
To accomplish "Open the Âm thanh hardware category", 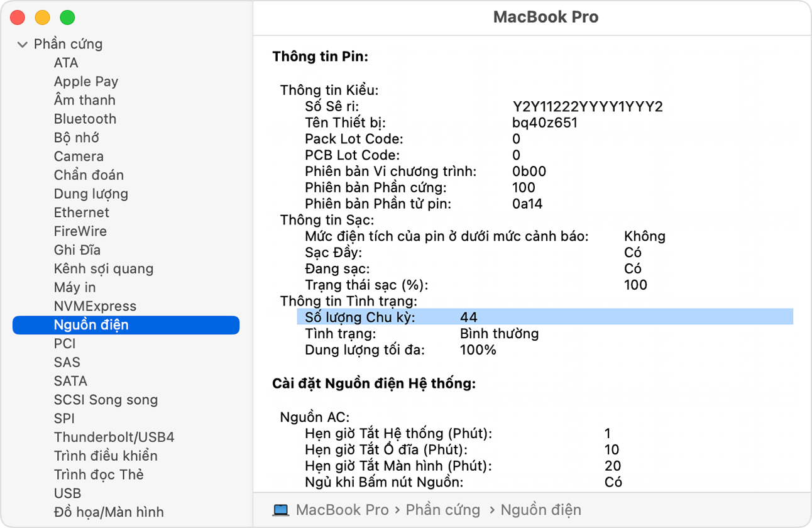I will point(85,100).
